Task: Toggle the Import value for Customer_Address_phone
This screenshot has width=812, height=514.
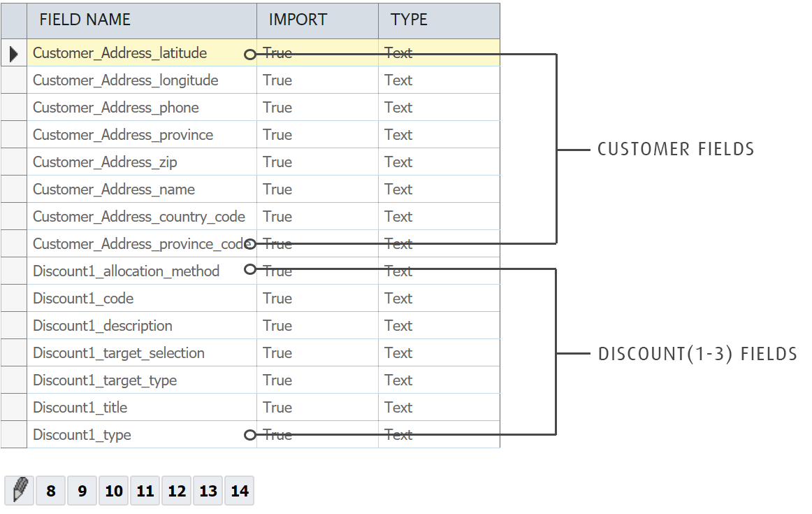Action: point(277,108)
